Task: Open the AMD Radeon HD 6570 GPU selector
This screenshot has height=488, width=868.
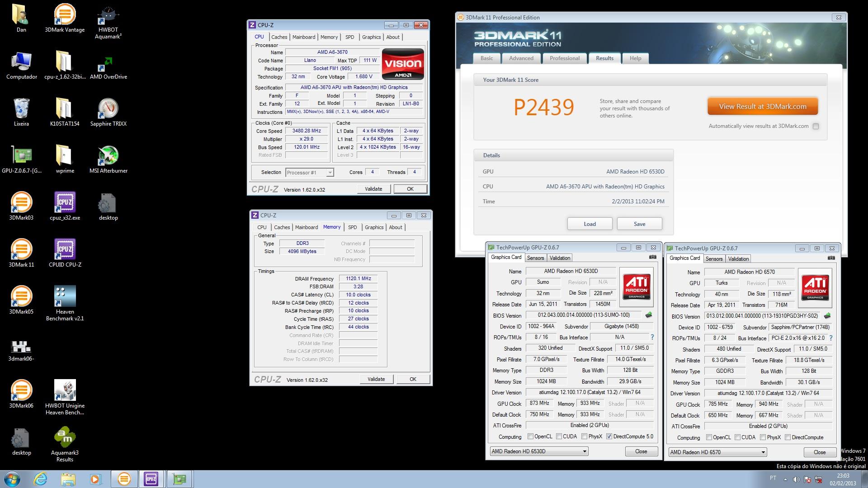Action: (717, 452)
